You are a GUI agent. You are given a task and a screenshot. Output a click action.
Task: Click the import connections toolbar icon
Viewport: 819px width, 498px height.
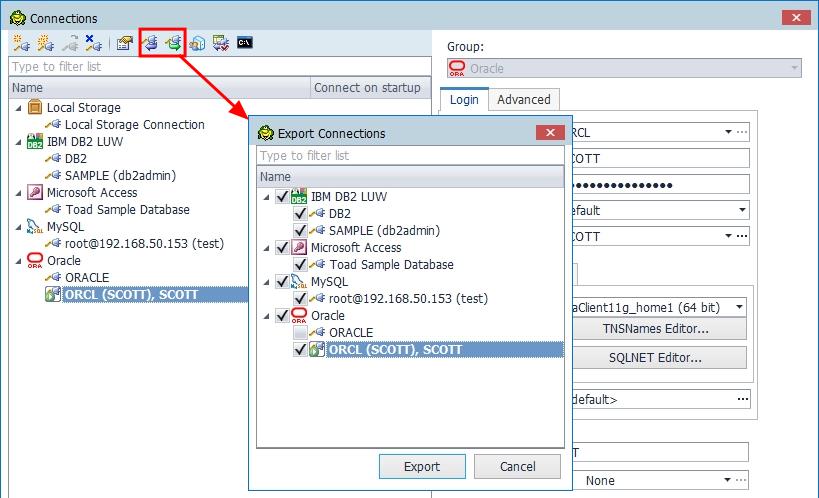151,43
